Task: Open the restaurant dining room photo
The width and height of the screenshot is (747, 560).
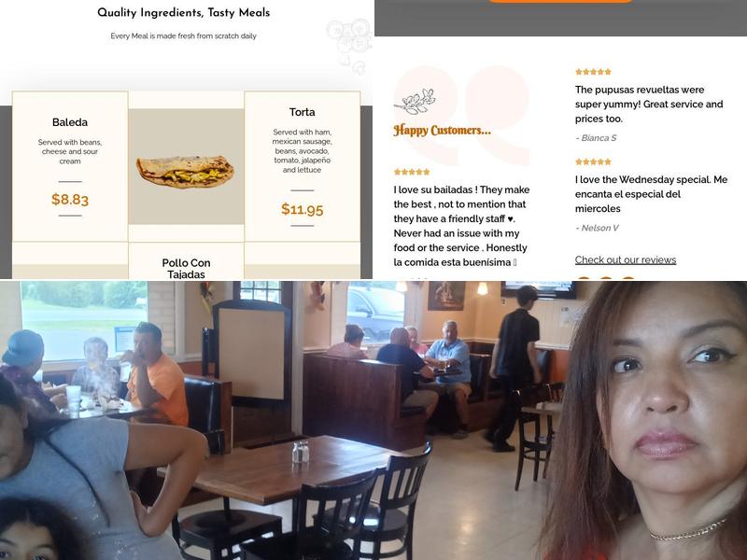Action: tap(373, 421)
